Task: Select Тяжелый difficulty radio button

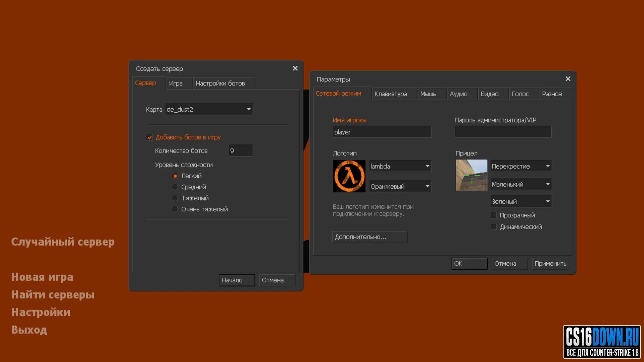Action: coord(175,198)
